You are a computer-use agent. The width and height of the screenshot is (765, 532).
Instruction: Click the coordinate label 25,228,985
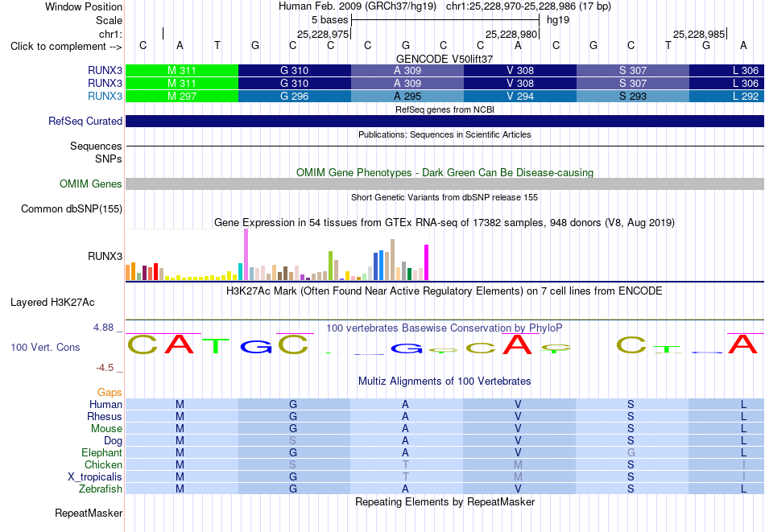click(699, 34)
